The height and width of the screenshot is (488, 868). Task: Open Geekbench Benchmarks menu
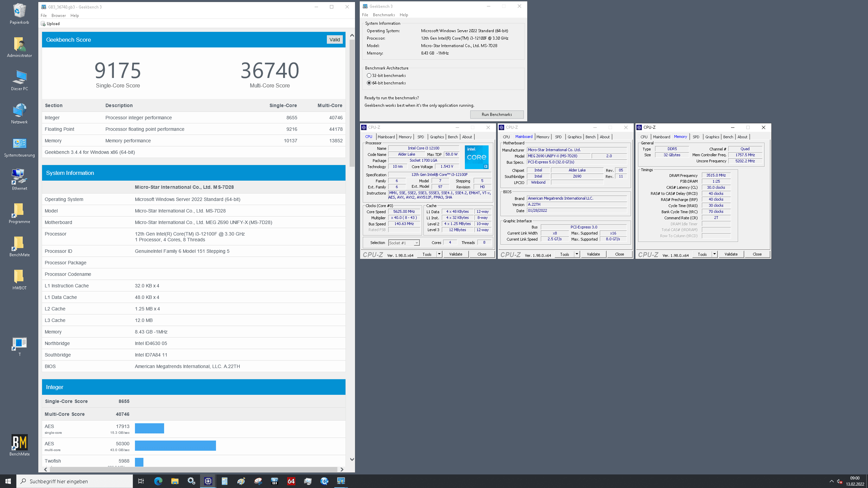384,15
